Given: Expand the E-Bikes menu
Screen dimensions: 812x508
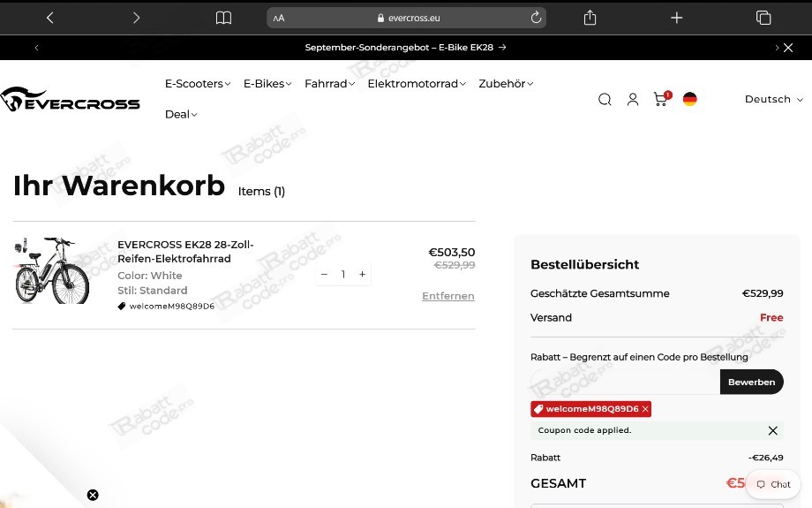Looking at the screenshot, I should point(267,83).
